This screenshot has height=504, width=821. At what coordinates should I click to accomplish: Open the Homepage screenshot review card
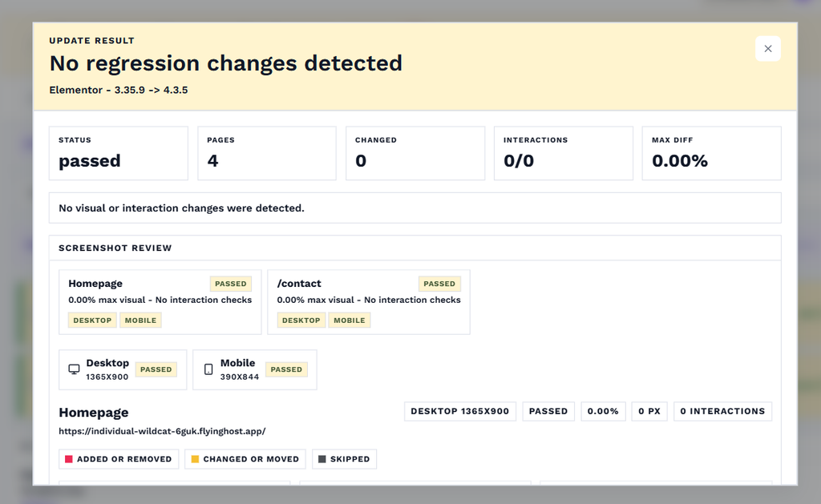(160, 302)
